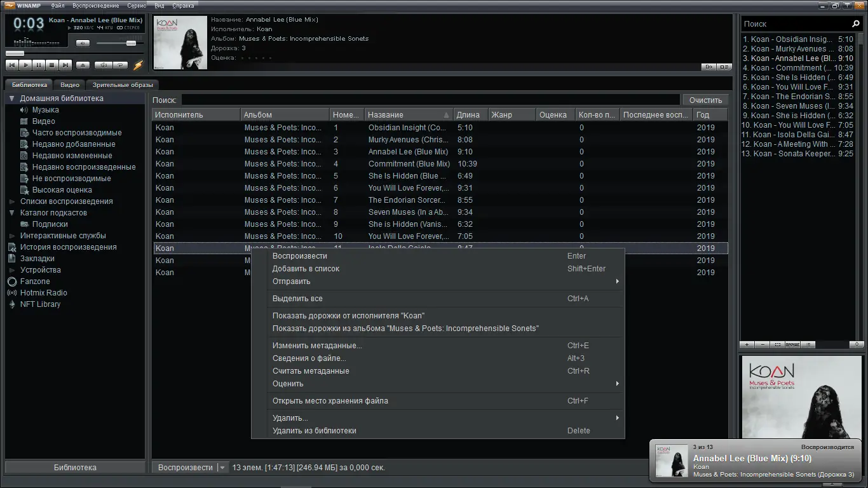Toggle shuffle mode
The width and height of the screenshot is (868, 488).
(x=103, y=65)
